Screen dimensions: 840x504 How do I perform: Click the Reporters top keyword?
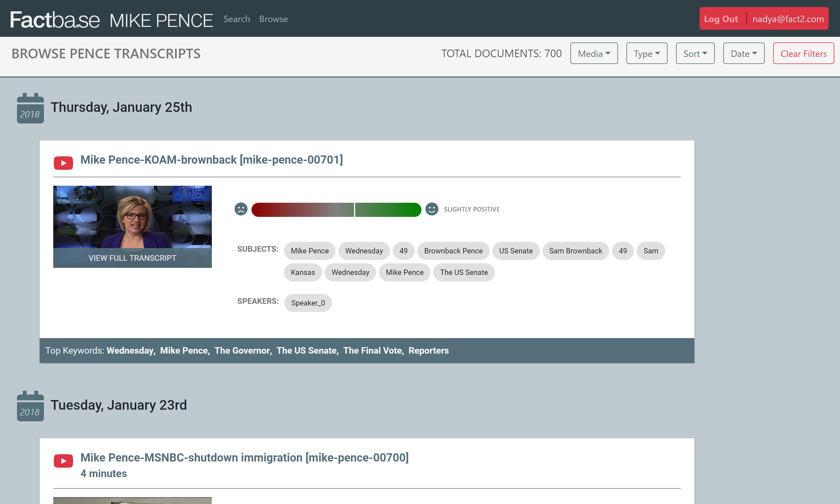point(429,351)
